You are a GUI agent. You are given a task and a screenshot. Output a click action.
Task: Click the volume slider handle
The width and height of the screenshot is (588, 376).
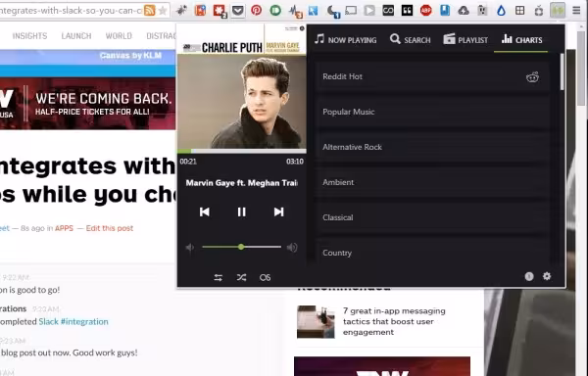pos(241,247)
